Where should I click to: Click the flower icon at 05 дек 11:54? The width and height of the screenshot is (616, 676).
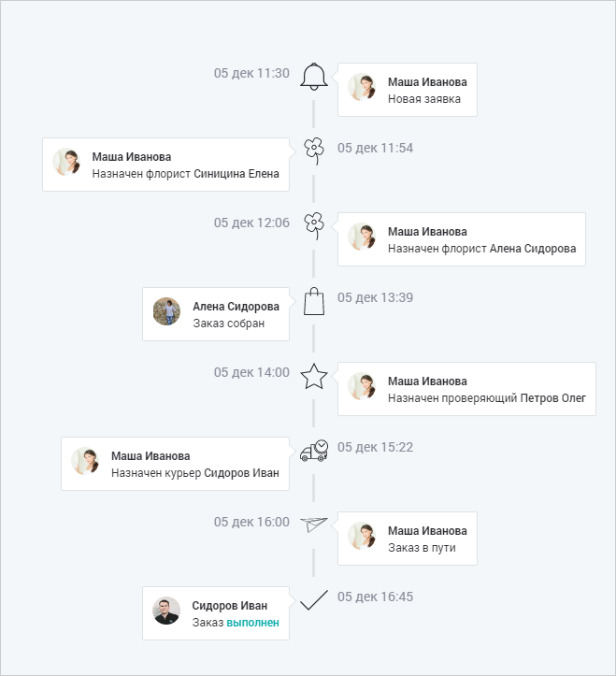pyautogui.click(x=314, y=150)
